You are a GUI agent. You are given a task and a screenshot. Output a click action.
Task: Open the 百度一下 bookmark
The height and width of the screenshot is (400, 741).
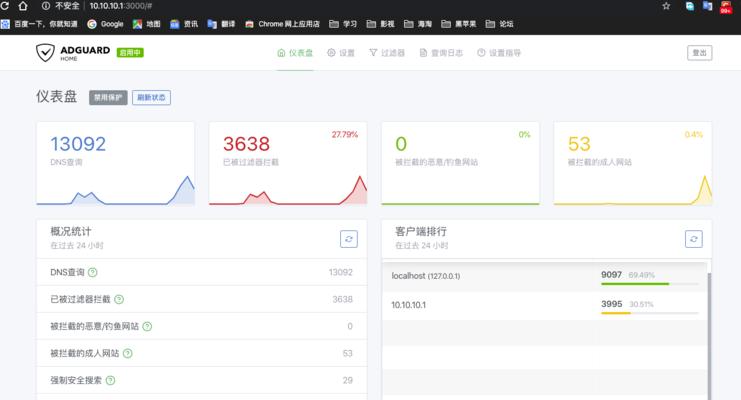[x=40, y=24]
